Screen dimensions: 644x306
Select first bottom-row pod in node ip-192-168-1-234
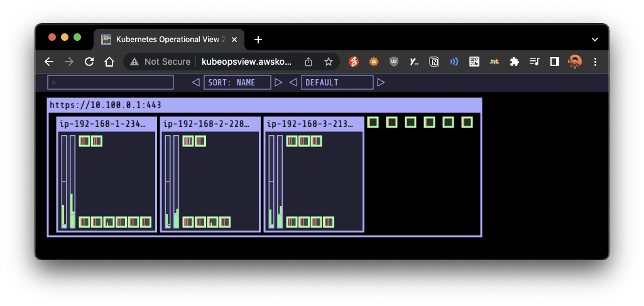[85, 222]
